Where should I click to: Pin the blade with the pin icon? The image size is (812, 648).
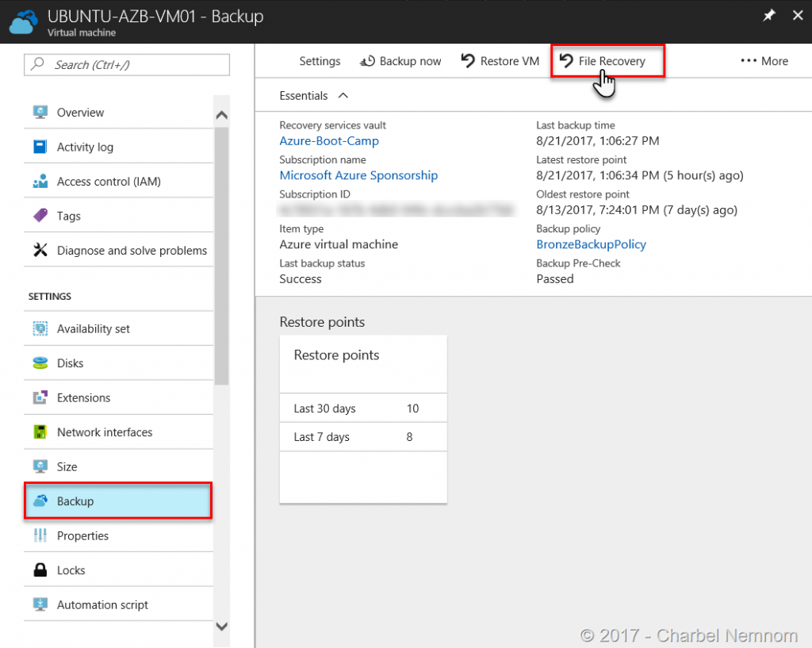[769, 16]
